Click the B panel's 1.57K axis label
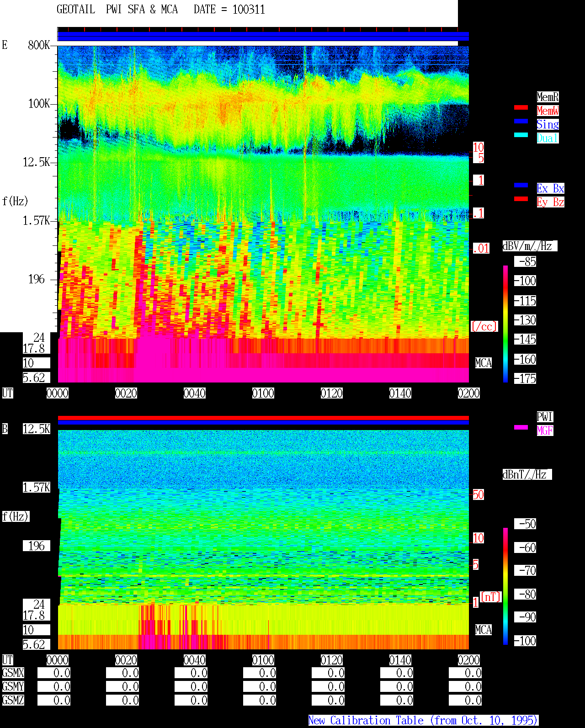585x728 pixels. click(x=37, y=487)
